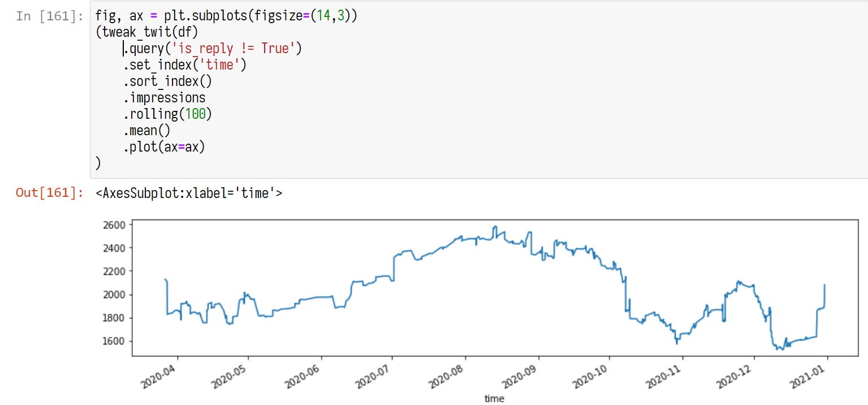Place cursor on the .sort_index() line
The width and height of the screenshot is (868, 405).
(168, 81)
